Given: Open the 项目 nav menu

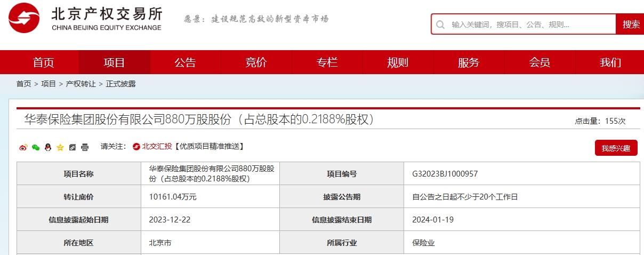Looking at the screenshot, I should 114,62.
